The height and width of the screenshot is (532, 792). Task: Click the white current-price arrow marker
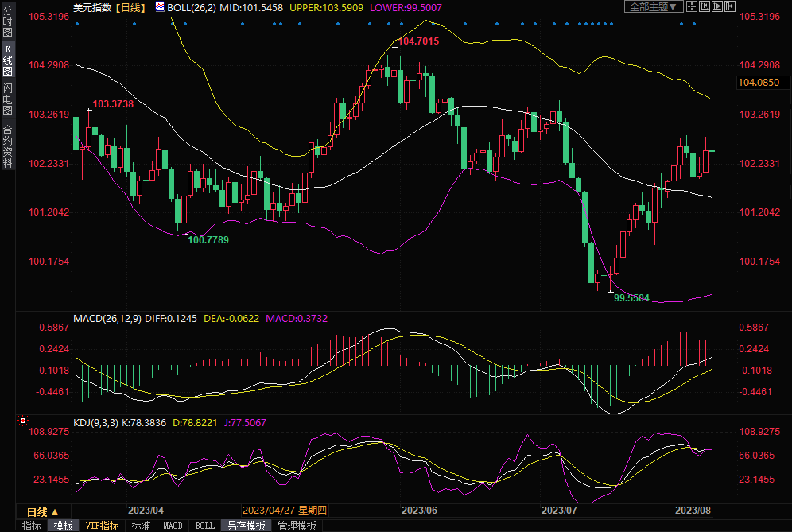pyautogui.click(x=713, y=150)
